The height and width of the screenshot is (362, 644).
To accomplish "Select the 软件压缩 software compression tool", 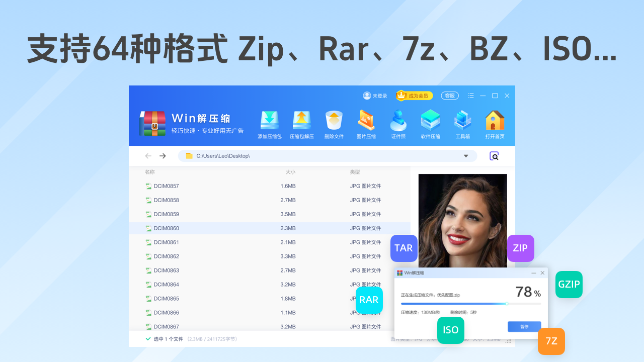I will [430, 123].
